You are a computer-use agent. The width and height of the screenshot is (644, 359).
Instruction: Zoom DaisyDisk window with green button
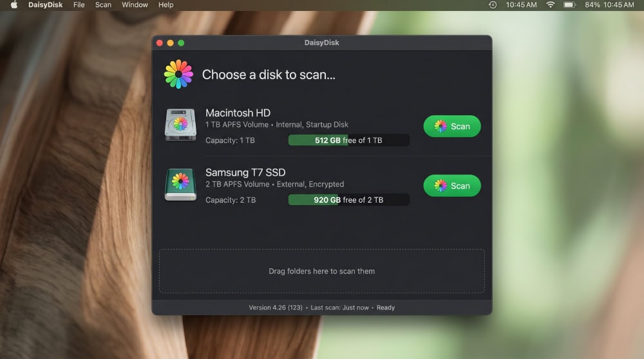coord(181,43)
